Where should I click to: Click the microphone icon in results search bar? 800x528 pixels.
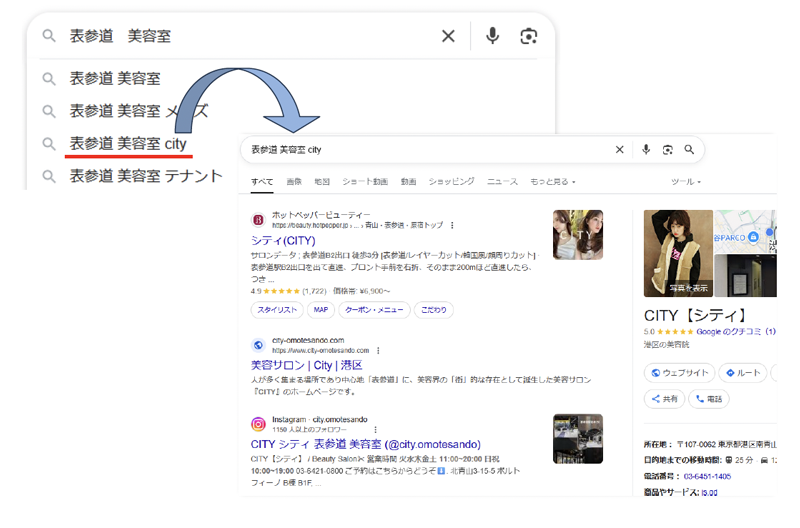click(646, 149)
